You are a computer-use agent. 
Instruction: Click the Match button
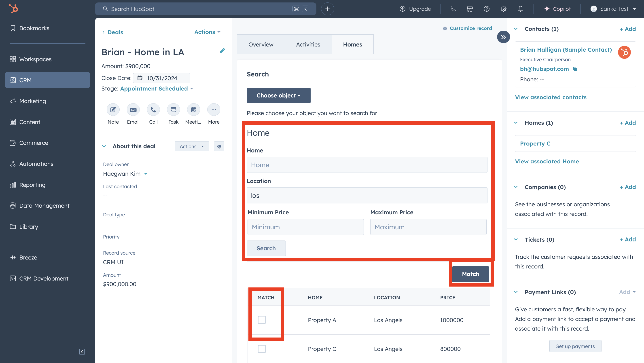470,274
